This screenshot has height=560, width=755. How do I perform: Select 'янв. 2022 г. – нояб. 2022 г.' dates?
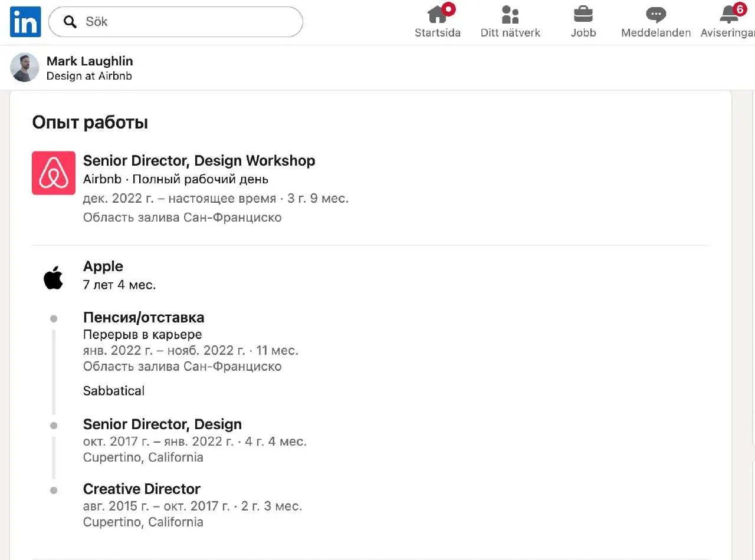[x=164, y=350]
